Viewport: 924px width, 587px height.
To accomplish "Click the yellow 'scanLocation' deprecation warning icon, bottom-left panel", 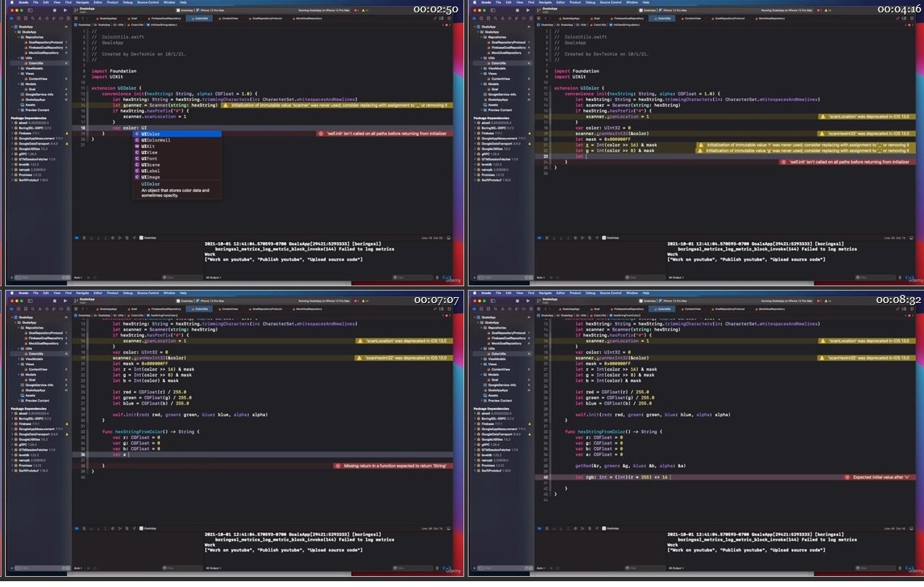I will pyautogui.click(x=360, y=341).
